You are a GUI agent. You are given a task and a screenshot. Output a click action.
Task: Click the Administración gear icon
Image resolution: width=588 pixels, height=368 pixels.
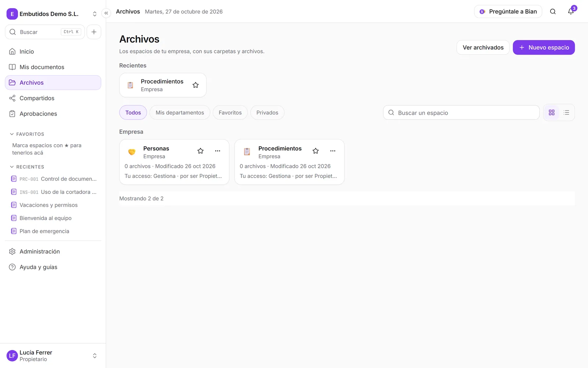coord(12,251)
